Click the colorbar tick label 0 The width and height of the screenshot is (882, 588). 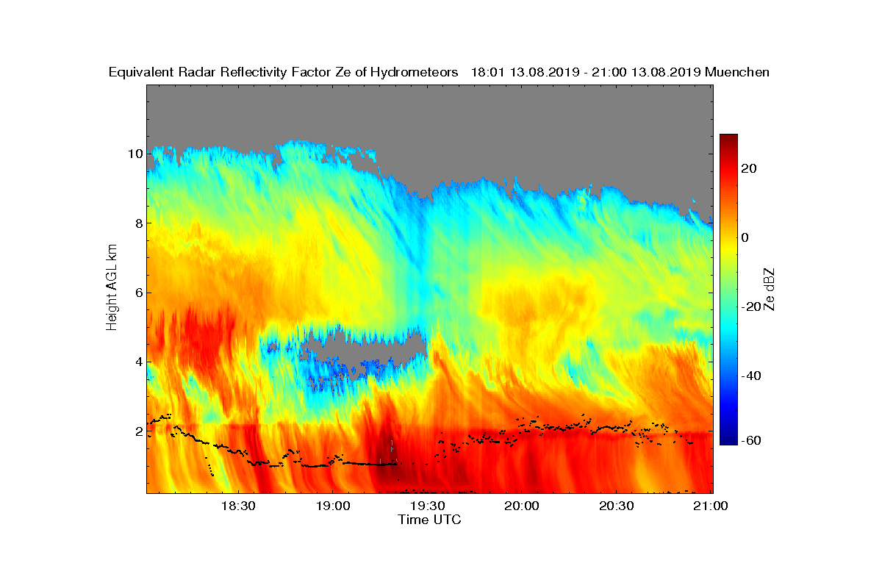pos(746,237)
